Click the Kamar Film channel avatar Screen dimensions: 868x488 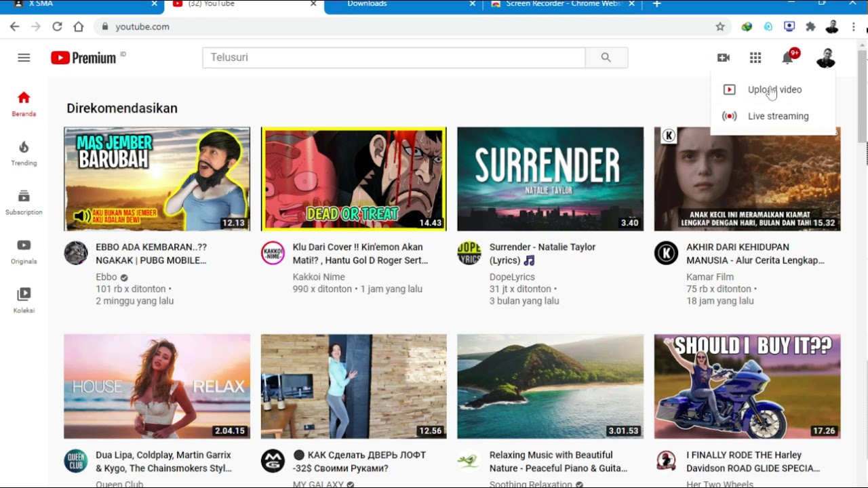pos(666,253)
